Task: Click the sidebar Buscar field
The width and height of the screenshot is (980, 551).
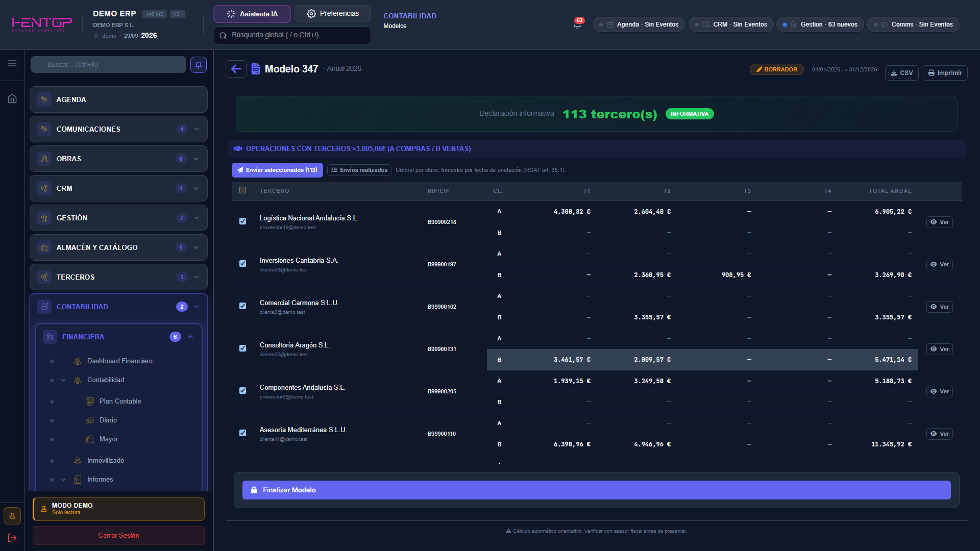Action: pyautogui.click(x=108, y=65)
